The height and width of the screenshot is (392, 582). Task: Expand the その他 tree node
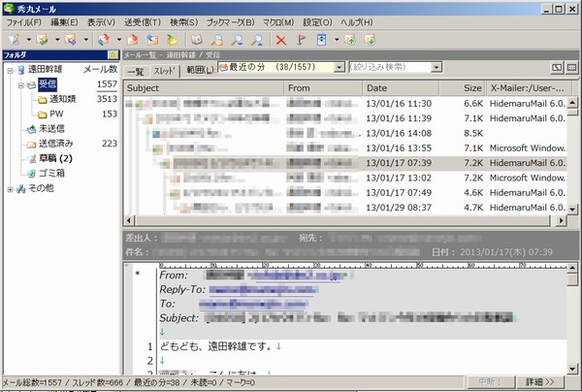pos(9,187)
